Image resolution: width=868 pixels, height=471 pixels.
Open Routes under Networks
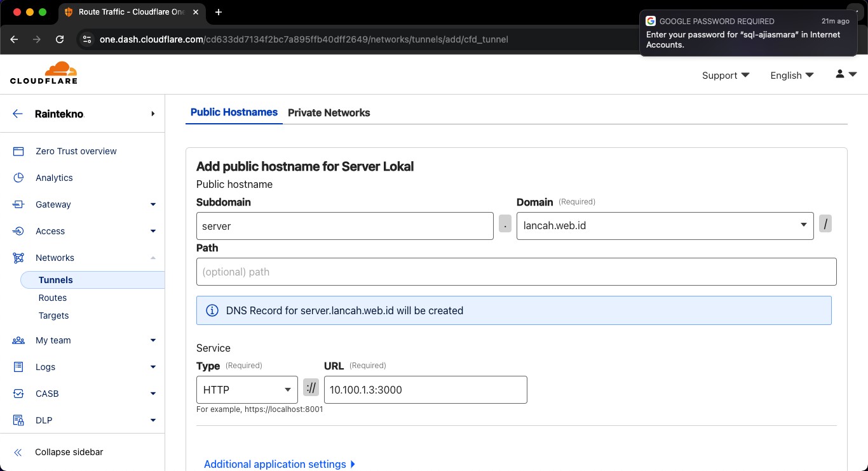point(53,298)
